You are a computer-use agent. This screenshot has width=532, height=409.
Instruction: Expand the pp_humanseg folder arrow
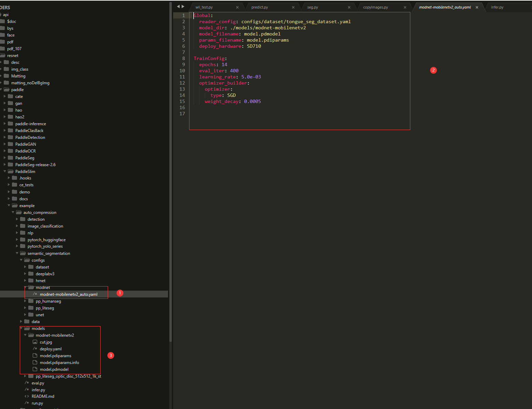click(25, 301)
